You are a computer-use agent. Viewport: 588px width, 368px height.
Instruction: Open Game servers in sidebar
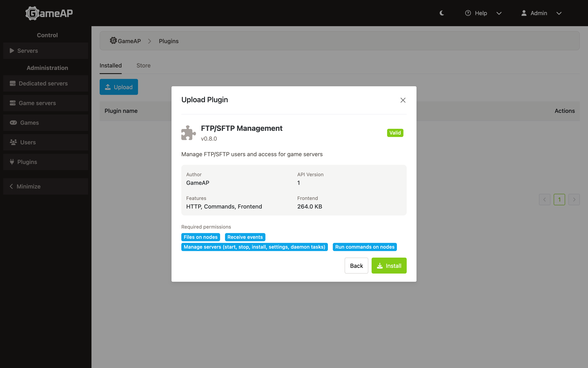[46, 103]
